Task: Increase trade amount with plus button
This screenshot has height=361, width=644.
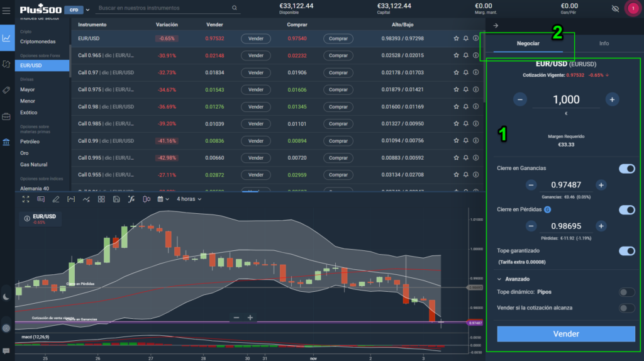Action: click(x=612, y=99)
